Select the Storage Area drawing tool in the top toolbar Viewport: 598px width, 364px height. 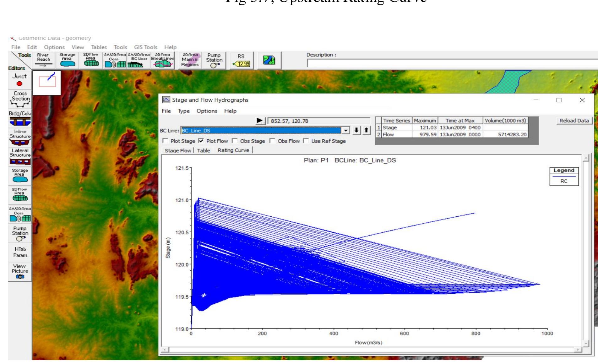[67, 60]
